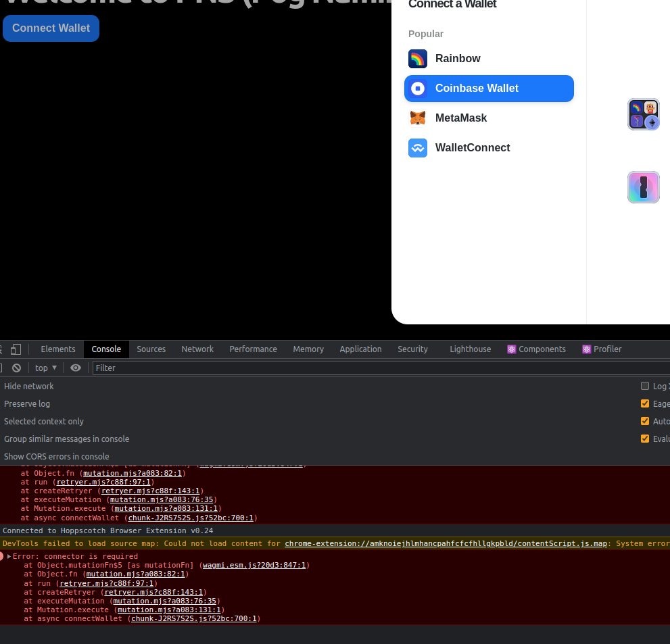670x644 pixels.
Task: Uncheck the Autocomplete from history checkbox
Action: pyautogui.click(x=644, y=421)
